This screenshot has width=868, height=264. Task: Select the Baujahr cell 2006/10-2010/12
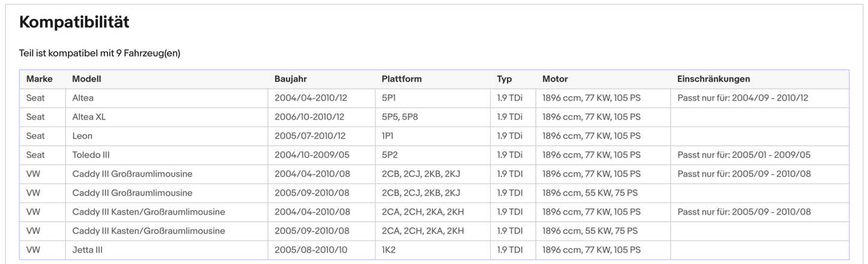coord(309,117)
